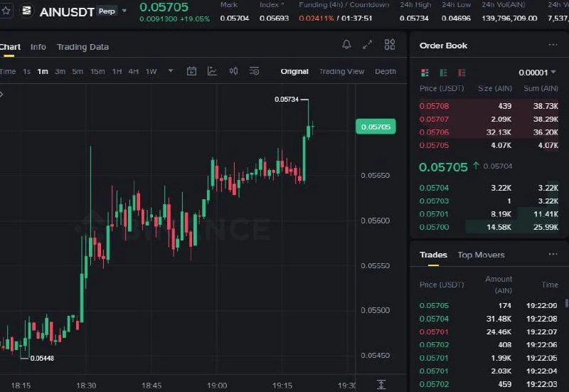Click the bid price 0.05700 row

tap(489, 227)
